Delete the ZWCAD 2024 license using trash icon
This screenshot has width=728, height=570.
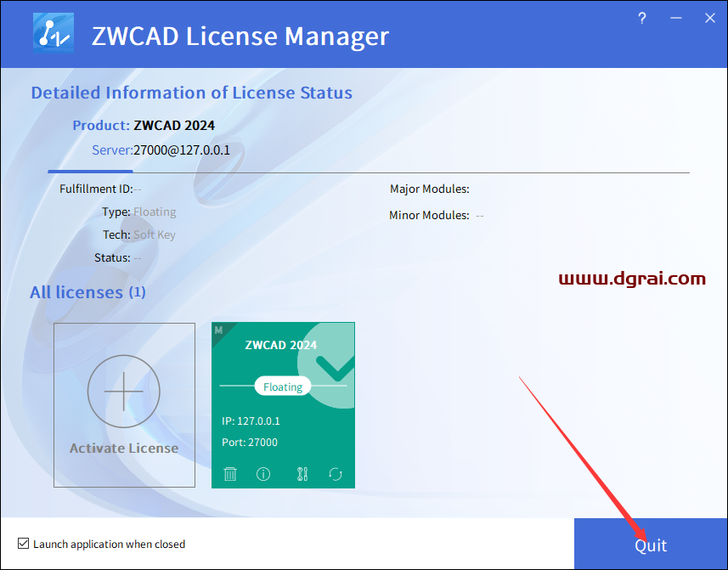coord(229,474)
